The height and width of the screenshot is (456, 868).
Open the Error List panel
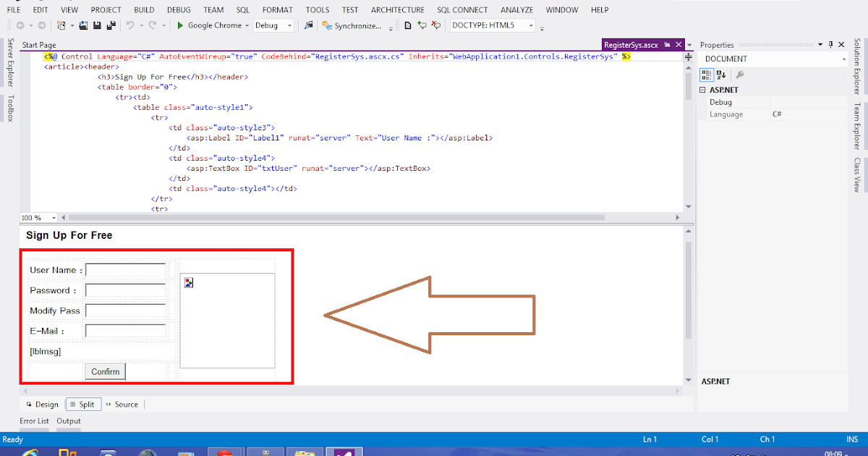[x=34, y=421]
